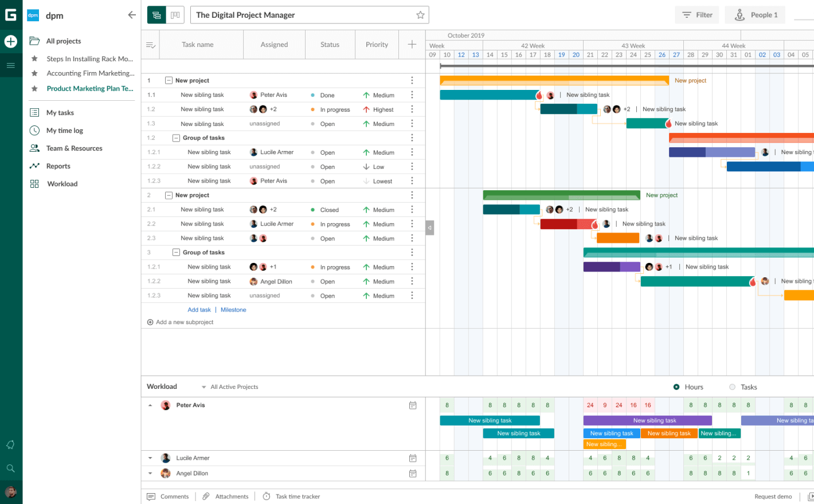Open notifications via the bell icon
This screenshot has width=814, height=504.
(x=10, y=444)
